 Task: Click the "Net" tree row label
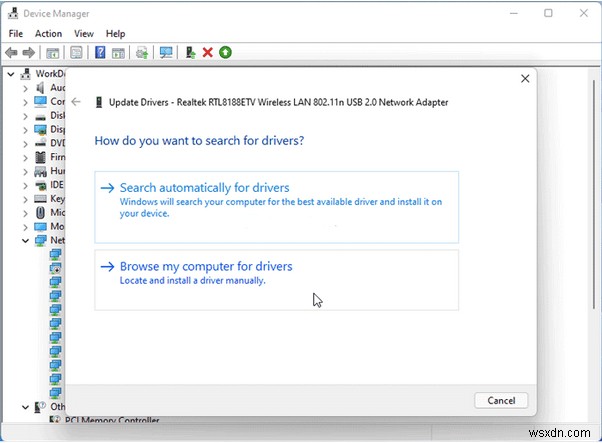58,240
